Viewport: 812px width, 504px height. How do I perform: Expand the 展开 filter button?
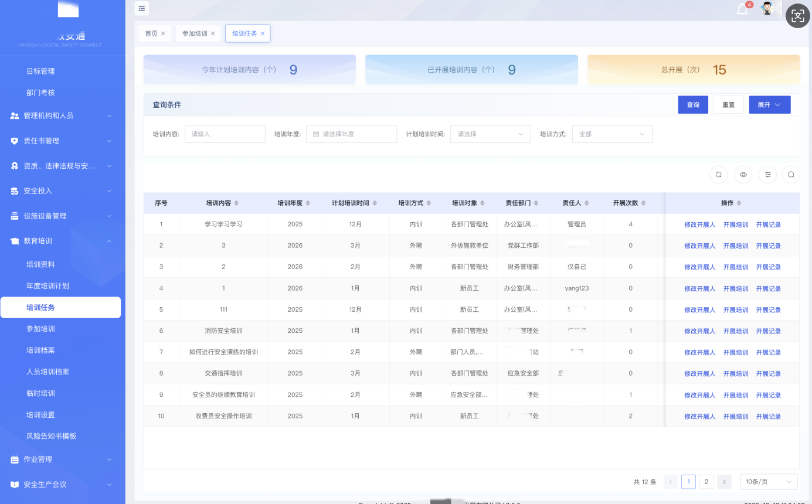769,105
